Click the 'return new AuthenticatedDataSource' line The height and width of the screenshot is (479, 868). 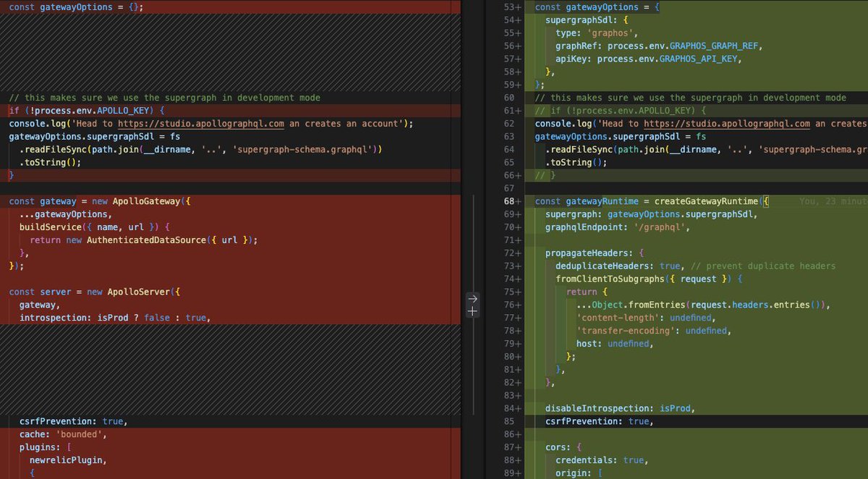[x=144, y=240]
